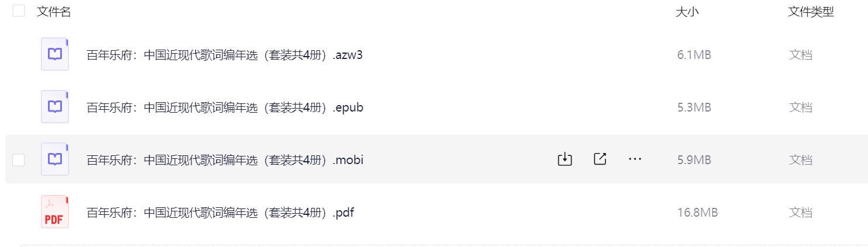Toggle the select-all checkbox in the header
Image resolution: width=868 pixels, height=247 pixels.
click(19, 11)
